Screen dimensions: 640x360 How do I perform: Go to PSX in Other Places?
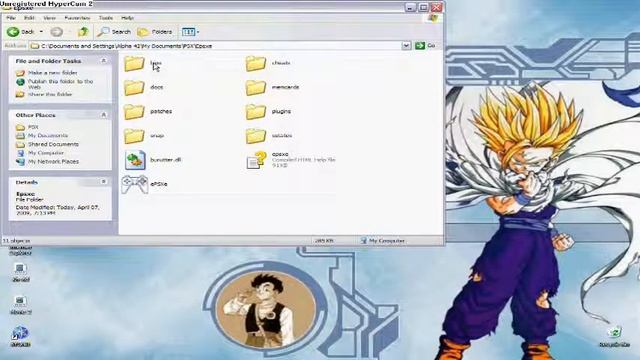coord(33,127)
